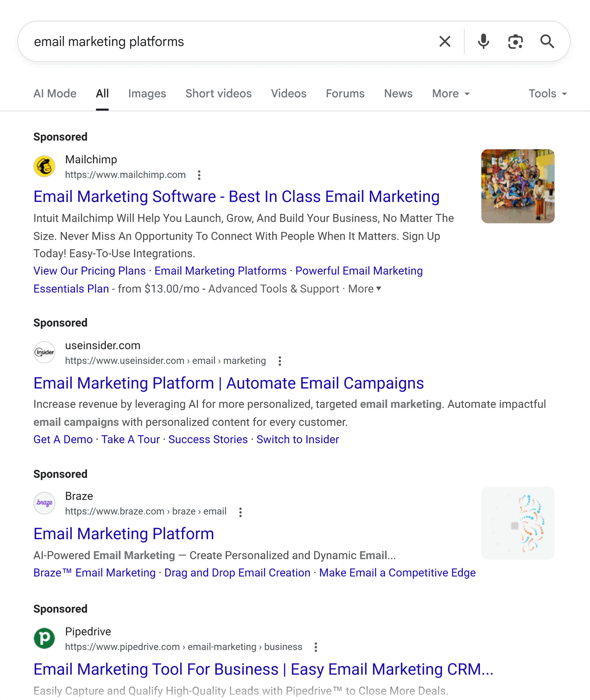Click the Insider favicon logo
This screenshot has height=700, width=590.
pyautogui.click(x=44, y=352)
